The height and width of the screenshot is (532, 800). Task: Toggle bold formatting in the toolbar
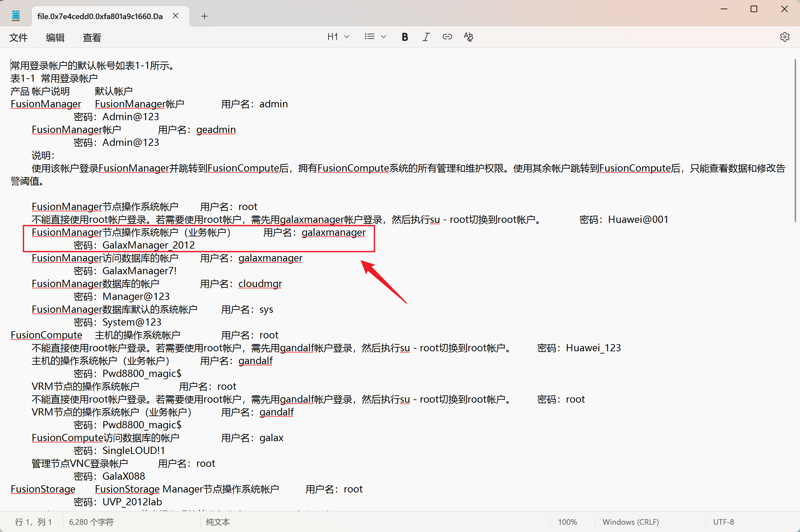click(x=404, y=37)
